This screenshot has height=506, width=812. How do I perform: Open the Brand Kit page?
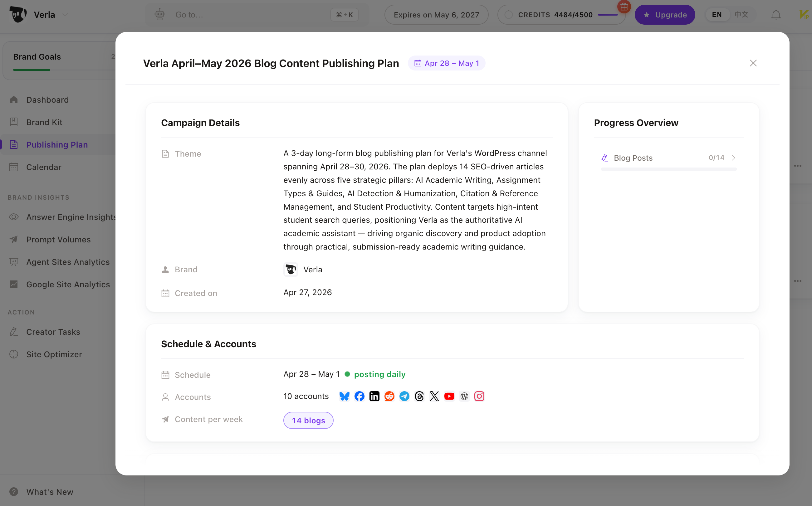click(x=44, y=122)
